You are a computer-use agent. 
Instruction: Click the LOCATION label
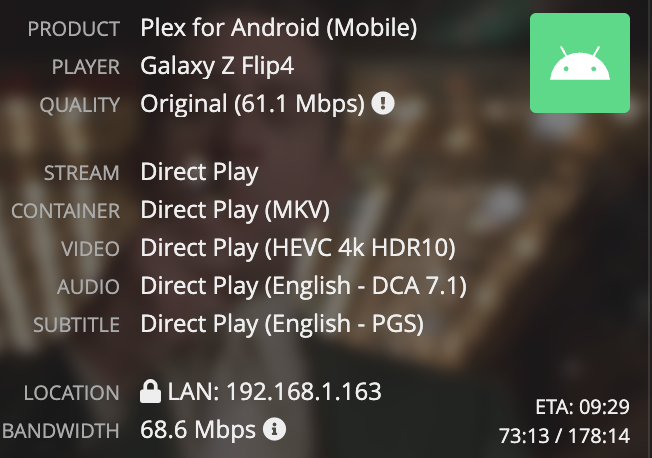tap(72, 393)
